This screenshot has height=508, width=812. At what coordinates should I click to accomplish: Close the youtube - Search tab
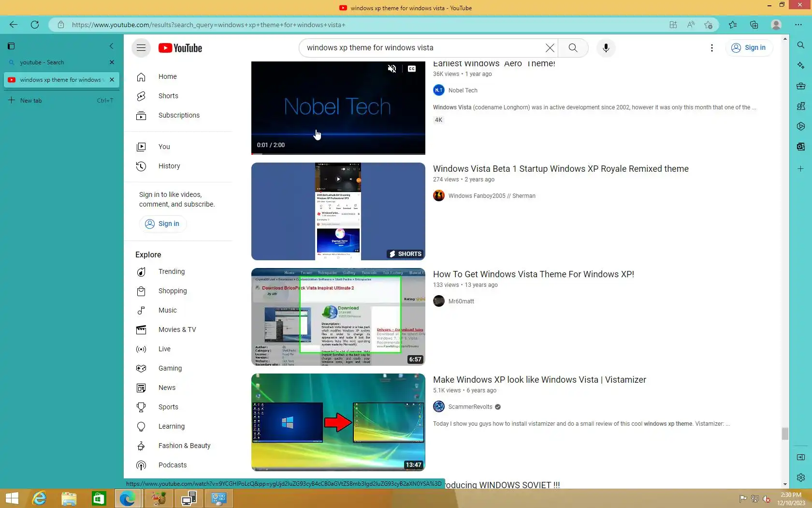pos(112,62)
